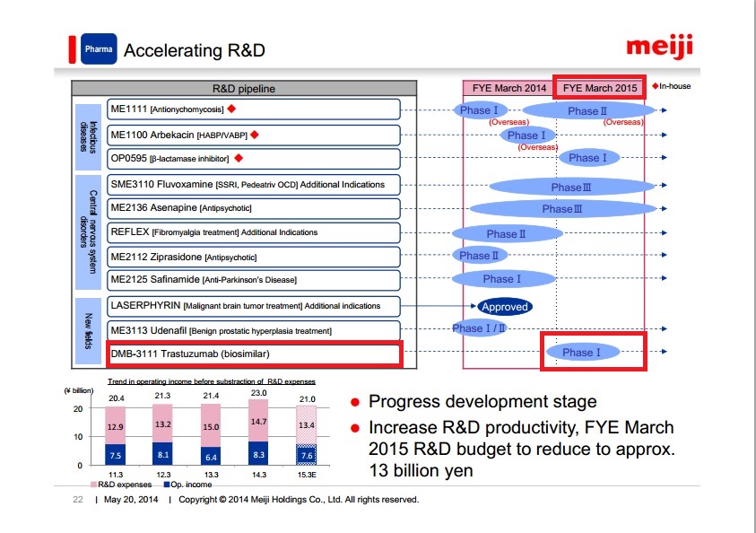This screenshot has height=533, width=756.
Task: Click the dark blue Approved oval
Action: pos(504,307)
